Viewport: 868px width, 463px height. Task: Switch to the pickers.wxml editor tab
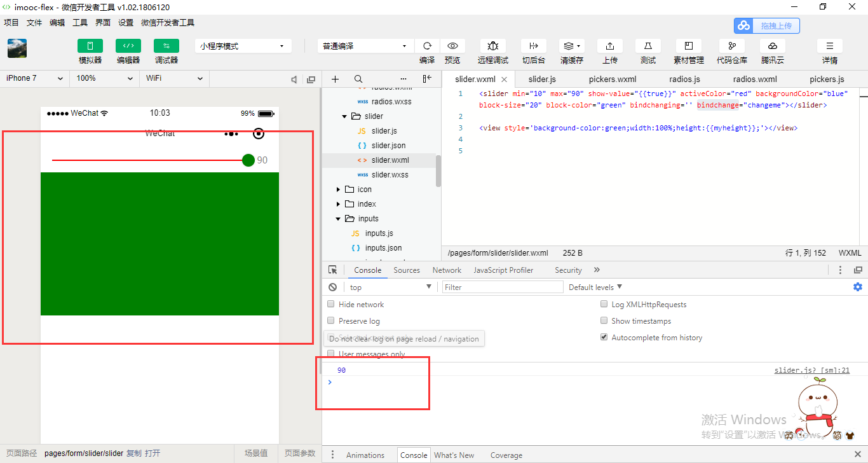(613, 79)
